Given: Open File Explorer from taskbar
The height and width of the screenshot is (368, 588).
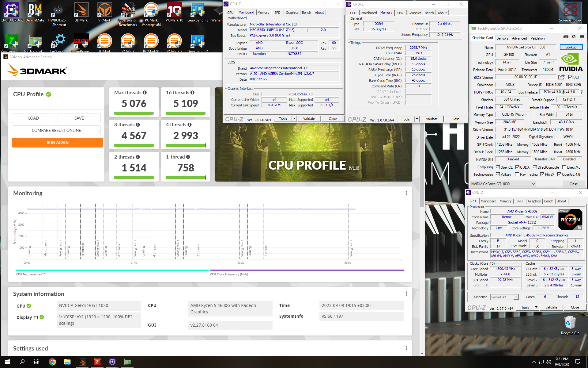Looking at the screenshot, I should (x=67, y=362).
